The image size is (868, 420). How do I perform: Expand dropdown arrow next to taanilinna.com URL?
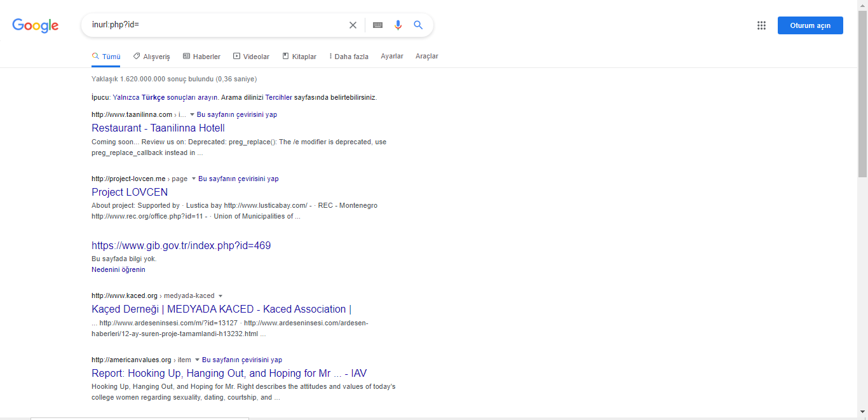click(192, 115)
